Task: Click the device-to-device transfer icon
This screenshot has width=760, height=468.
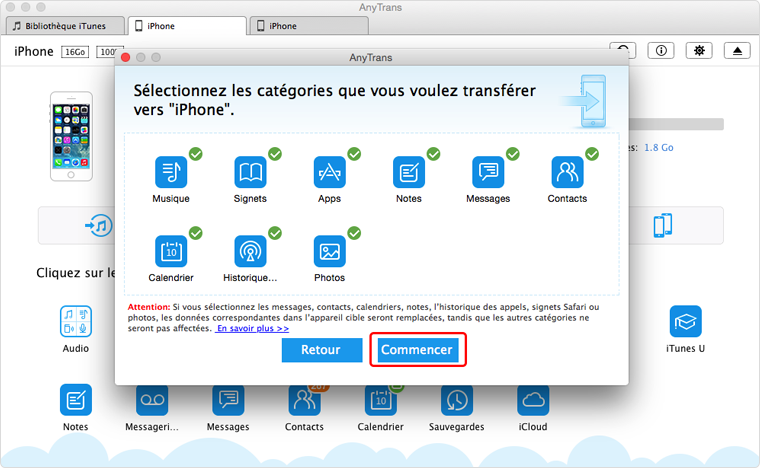Action: coord(663,225)
